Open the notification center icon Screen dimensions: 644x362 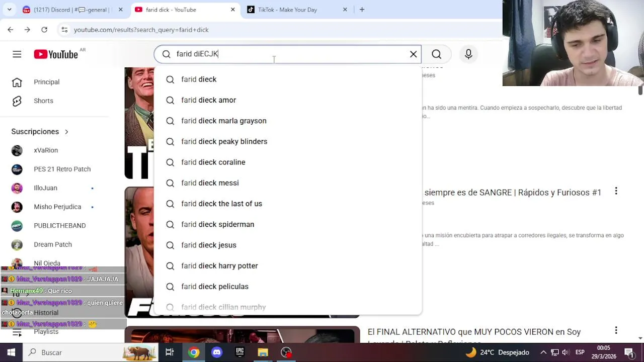(x=629, y=352)
